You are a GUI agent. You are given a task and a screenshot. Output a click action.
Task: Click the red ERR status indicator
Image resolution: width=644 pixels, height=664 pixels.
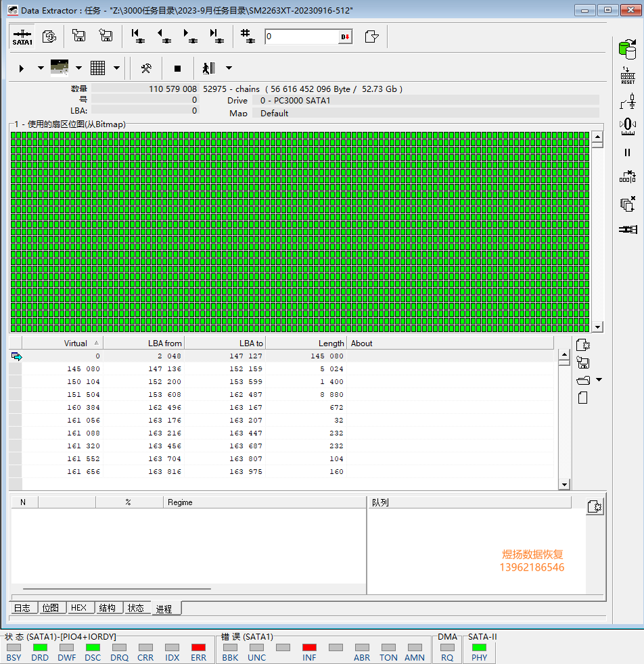198,648
